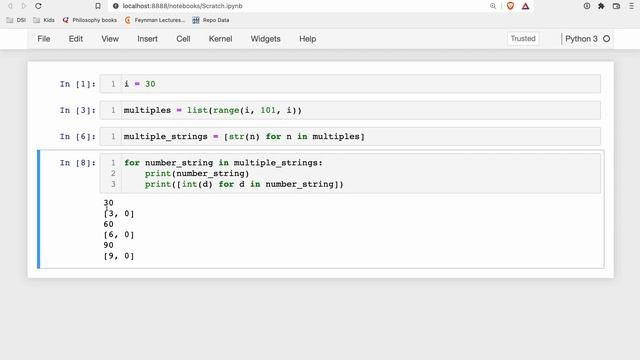The image size is (640, 360).
Task: Open the Feynman Lectures bookmark
Action: (x=155, y=20)
